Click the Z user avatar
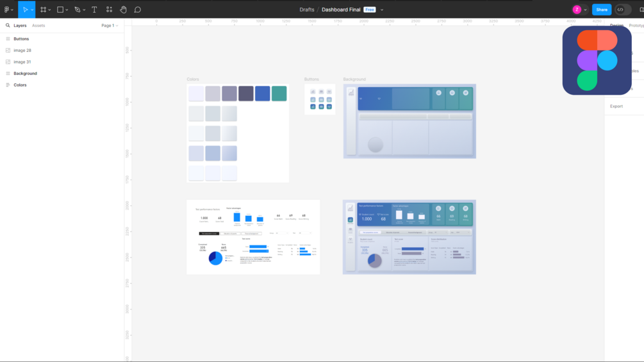This screenshot has height=362, width=644. coord(577,10)
